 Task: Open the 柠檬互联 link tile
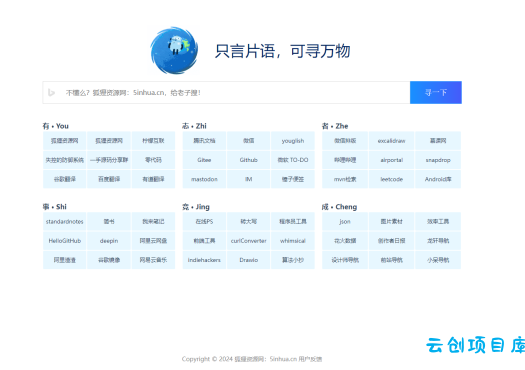(153, 141)
